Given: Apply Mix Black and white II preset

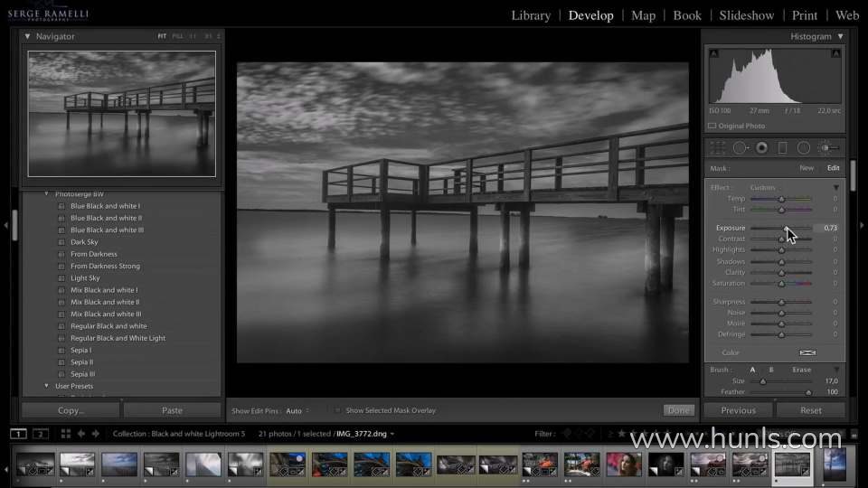Looking at the screenshot, I should click(105, 302).
